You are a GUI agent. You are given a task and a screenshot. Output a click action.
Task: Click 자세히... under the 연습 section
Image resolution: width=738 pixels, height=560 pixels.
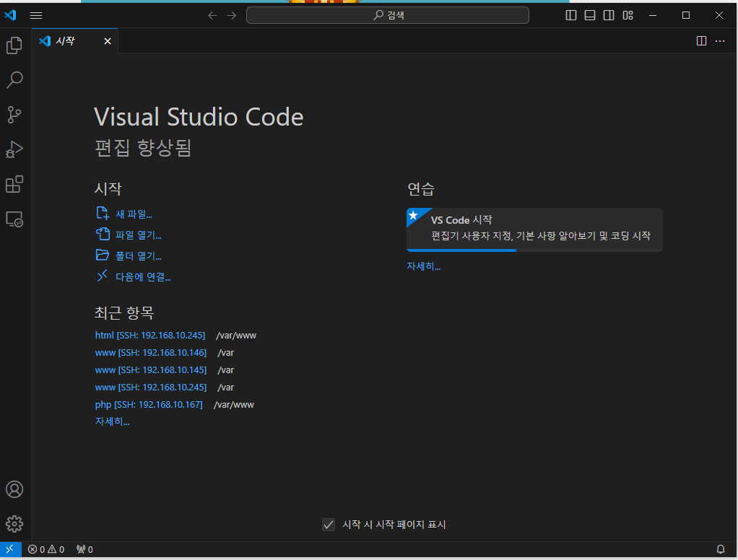click(424, 266)
